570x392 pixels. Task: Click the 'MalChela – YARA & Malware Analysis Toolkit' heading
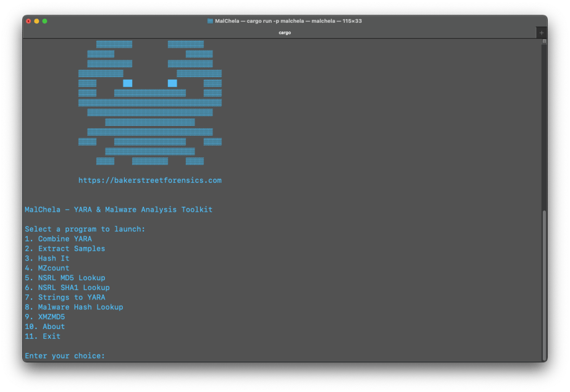coord(119,210)
